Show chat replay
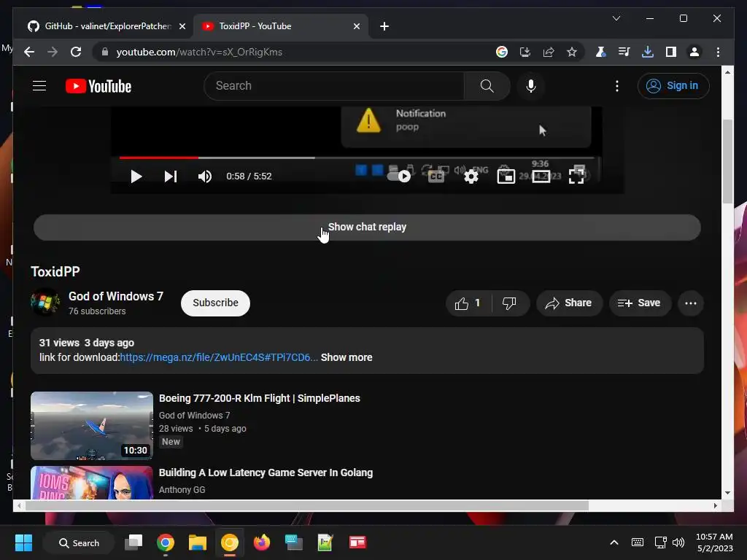This screenshot has width=747, height=560. click(x=367, y=227)
